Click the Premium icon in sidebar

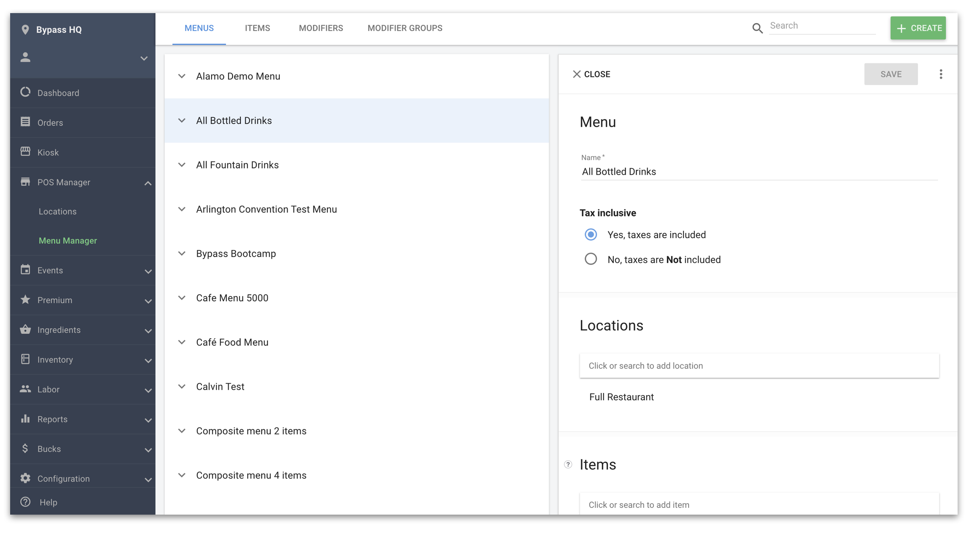24,300
